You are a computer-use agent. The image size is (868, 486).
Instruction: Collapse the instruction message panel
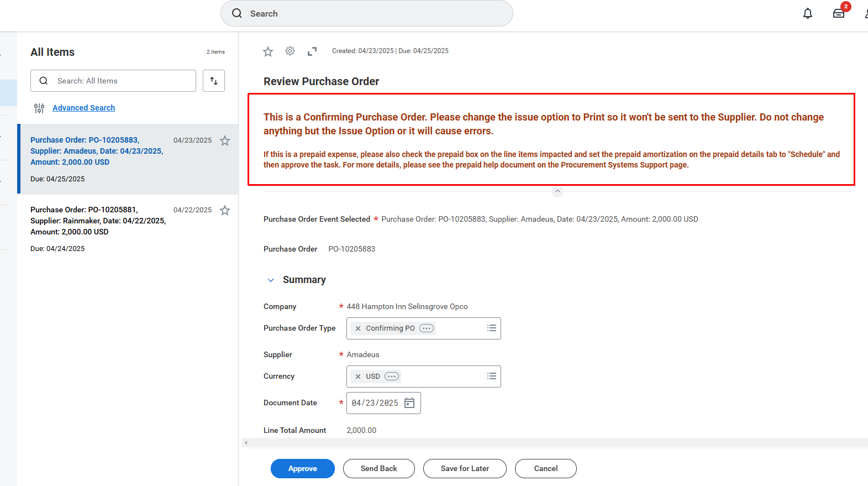click(557, 191)
